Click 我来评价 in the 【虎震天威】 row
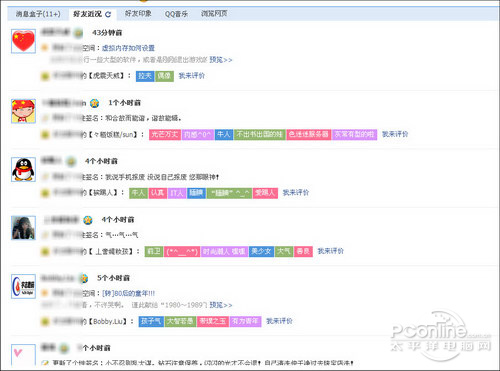 coord(192,76)
